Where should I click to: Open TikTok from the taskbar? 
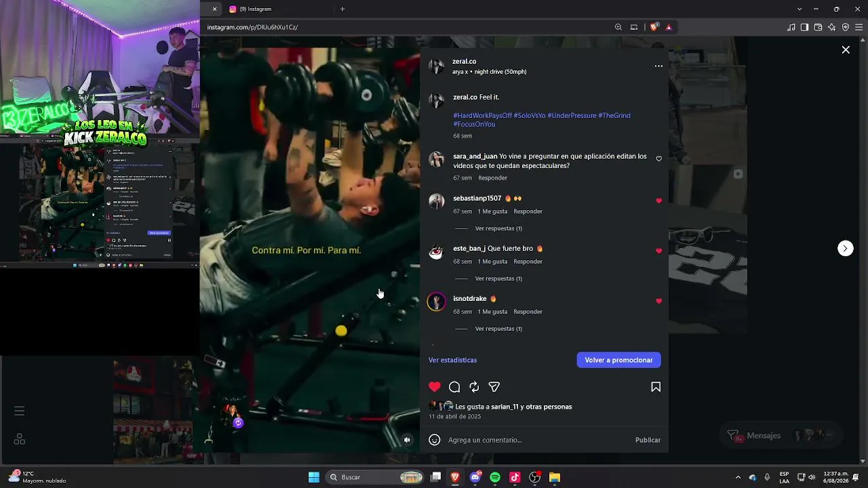coord(515,477)
